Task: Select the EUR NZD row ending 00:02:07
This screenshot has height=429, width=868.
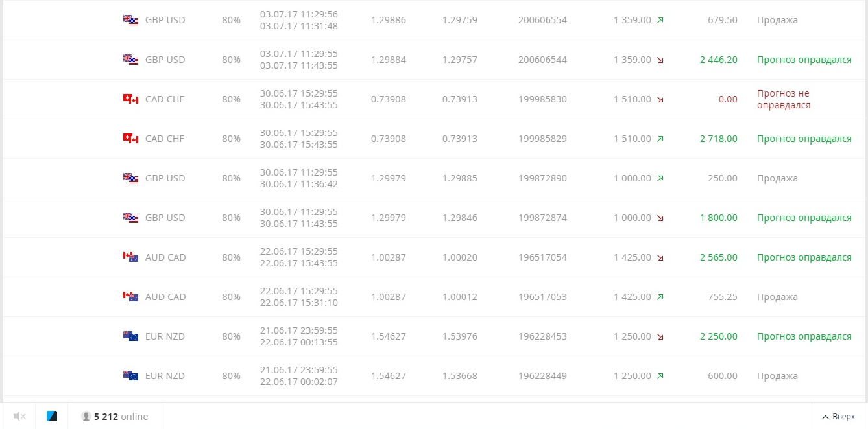Action: [434, 376]
